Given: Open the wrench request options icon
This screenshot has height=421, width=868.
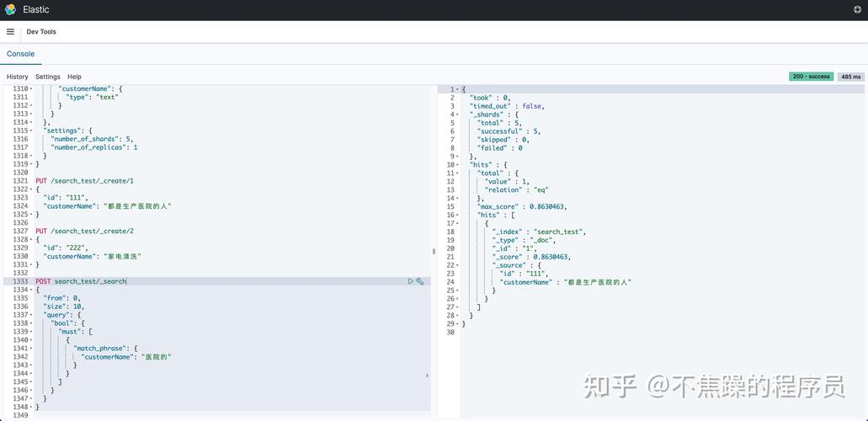Looking at the screenshot, I should 420,281.
